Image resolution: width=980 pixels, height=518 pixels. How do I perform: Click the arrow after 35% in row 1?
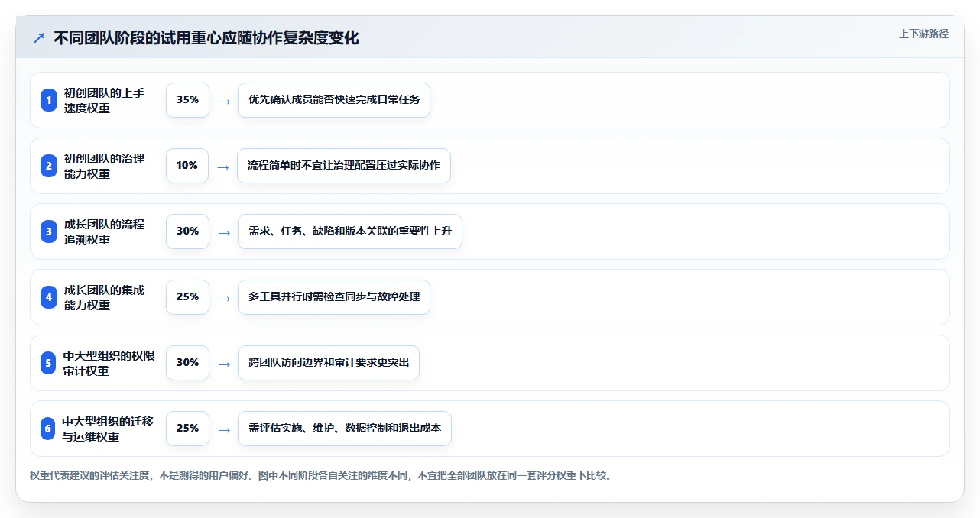[224, 101]
